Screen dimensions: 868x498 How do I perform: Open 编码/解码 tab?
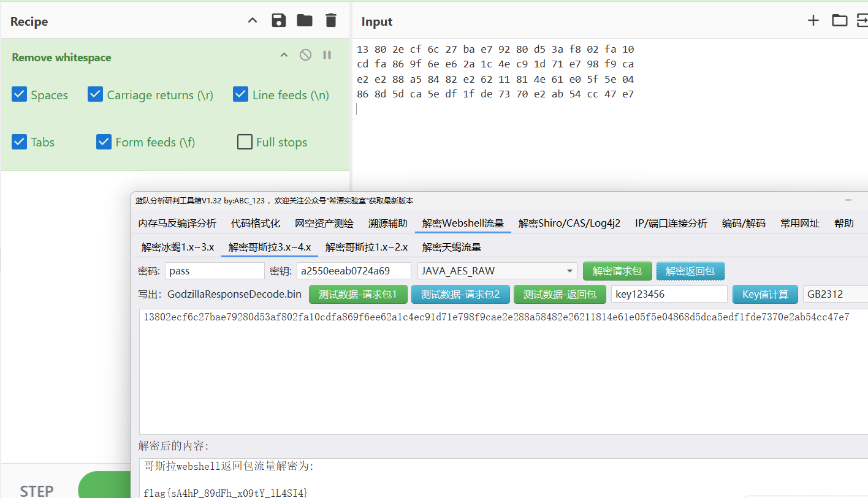(x=744, y=223)
